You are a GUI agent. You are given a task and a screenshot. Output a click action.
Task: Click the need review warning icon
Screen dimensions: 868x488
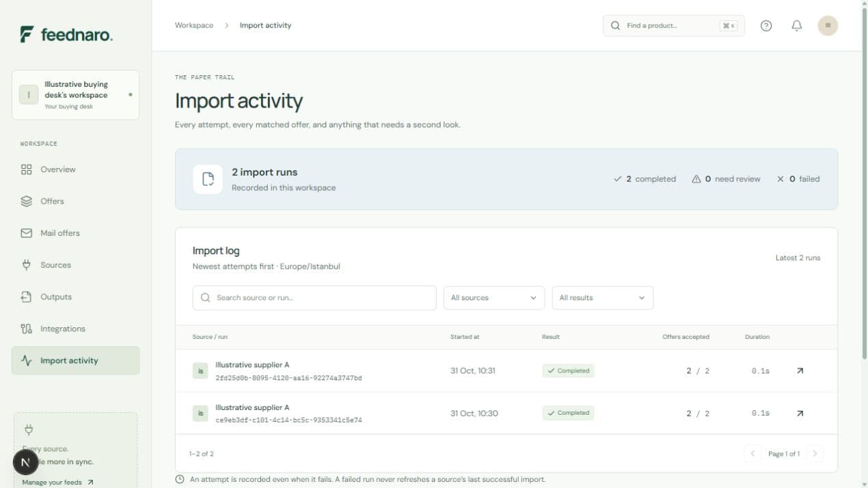(x=696, y=179)
